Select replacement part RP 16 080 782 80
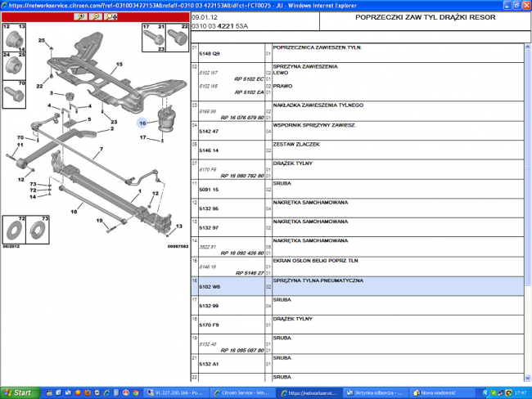532x399 pixels. [x=242, y=176]
